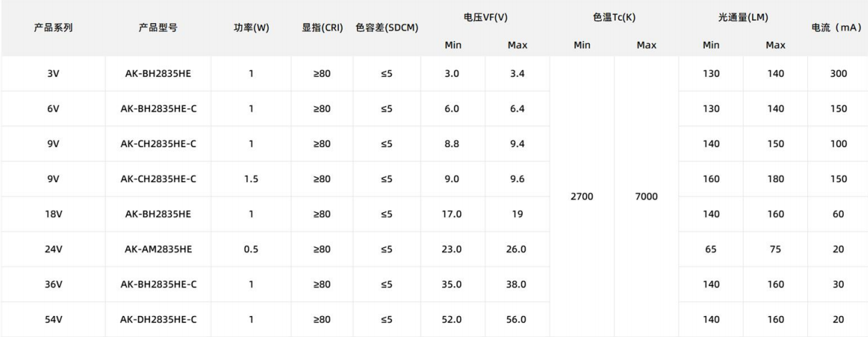This screenshot has height=337, width=868.
Task: Select the AK-AM2835HE model cell
Action: [x=158, y=250]
